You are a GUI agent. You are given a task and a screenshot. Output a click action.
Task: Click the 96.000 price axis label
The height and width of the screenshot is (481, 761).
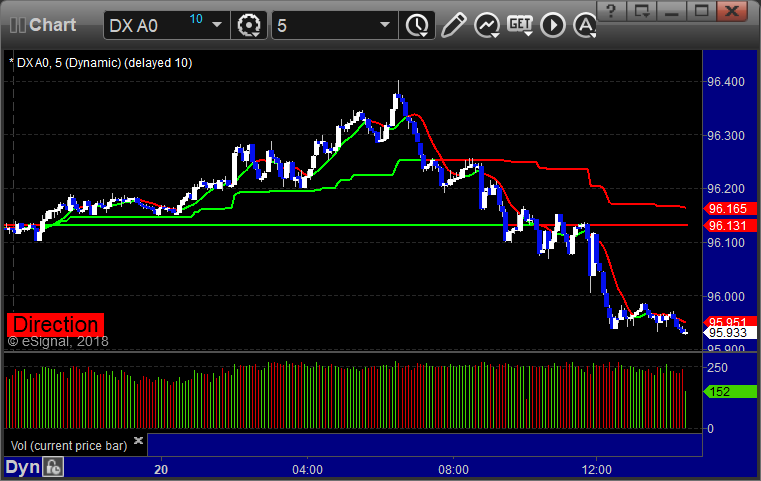tap(726, 297)
